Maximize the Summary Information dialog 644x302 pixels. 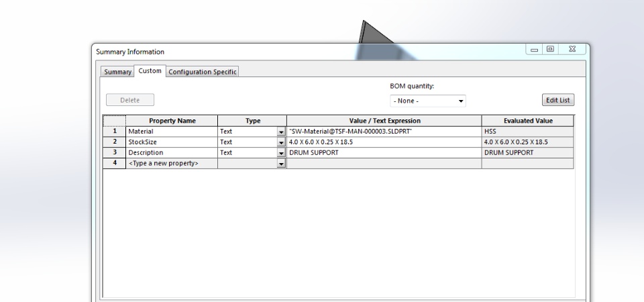coord(550,49)
